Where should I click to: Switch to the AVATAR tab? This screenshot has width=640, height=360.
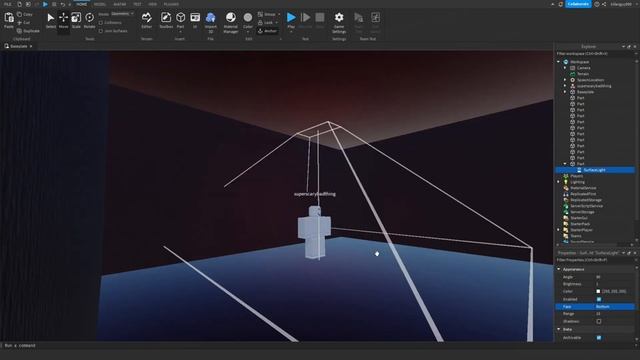coord(120,4)
